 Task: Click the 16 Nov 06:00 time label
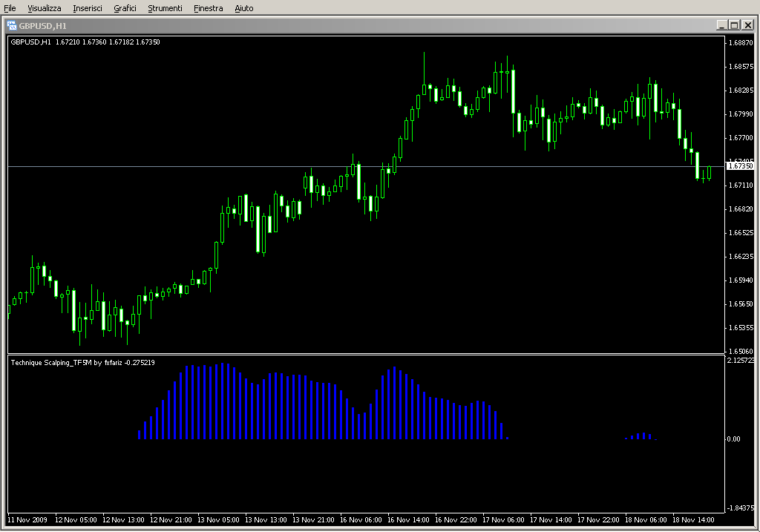(x=361, y=520)
